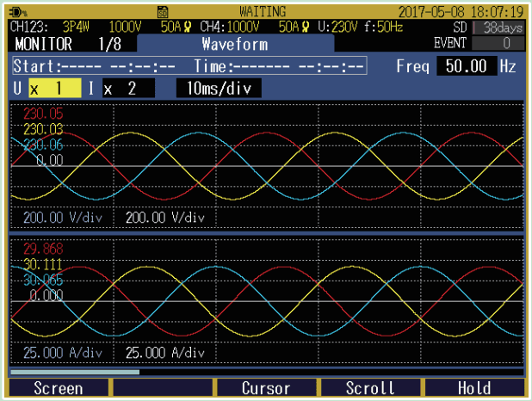Click the power plug icon in status bar
Screen dimensions: 532x401
point(17,13)
